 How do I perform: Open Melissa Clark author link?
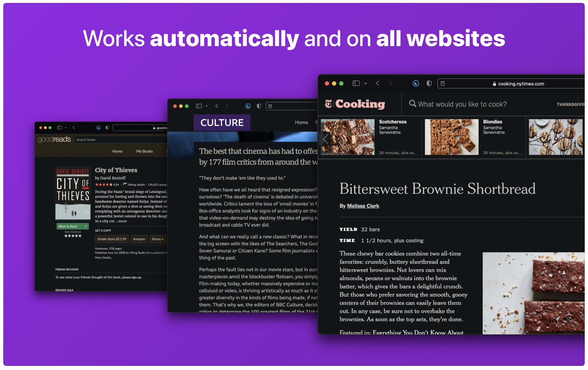[363, 206]
